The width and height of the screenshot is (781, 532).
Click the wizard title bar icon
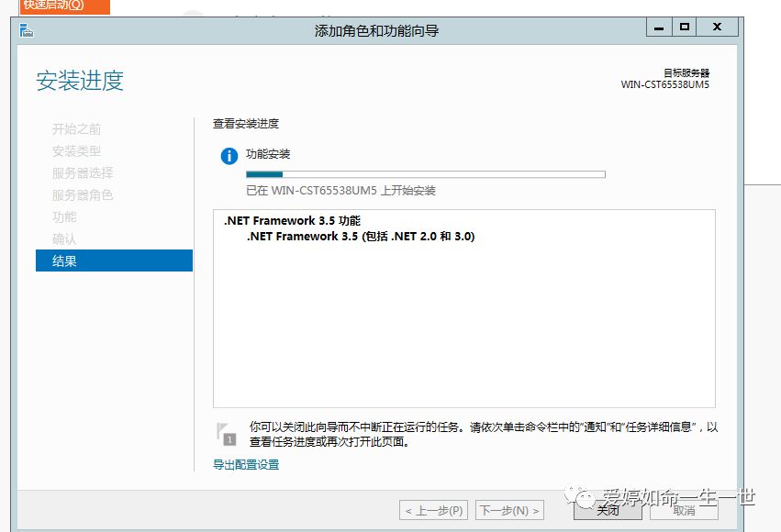tap(26, 31)
